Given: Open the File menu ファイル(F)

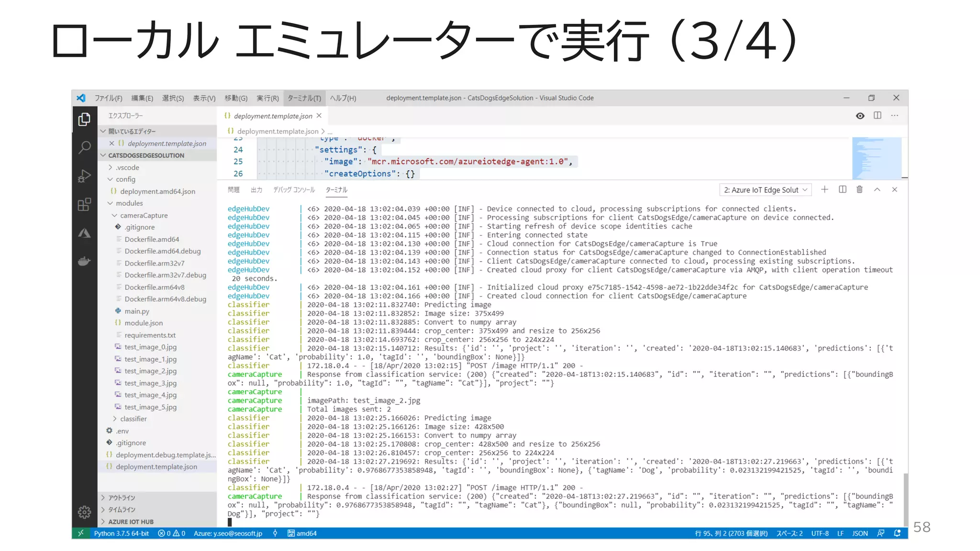Looking at the screenshot, I should pyautogui.click(x=108, y=98).
